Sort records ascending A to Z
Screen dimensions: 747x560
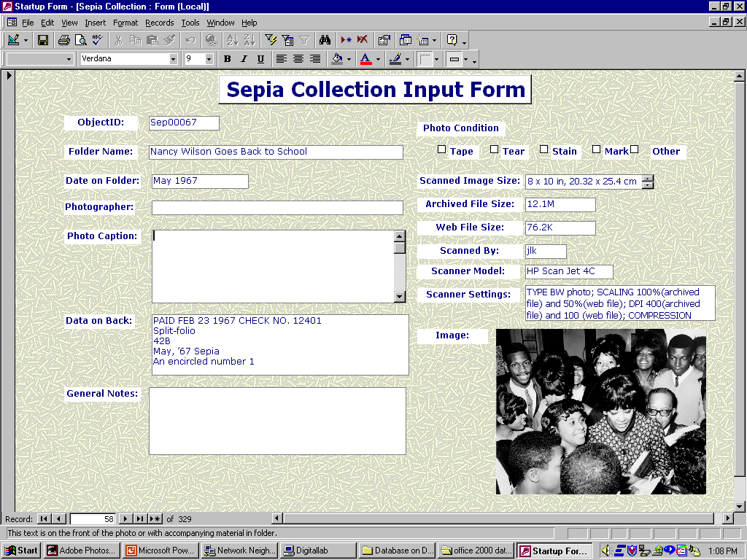(x=232, y=40)
